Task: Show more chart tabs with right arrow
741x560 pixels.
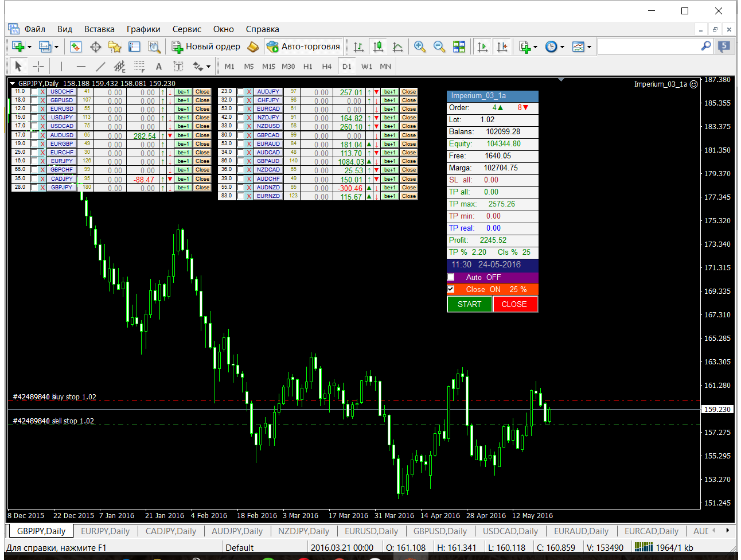Action: click(x=727, y=530)
